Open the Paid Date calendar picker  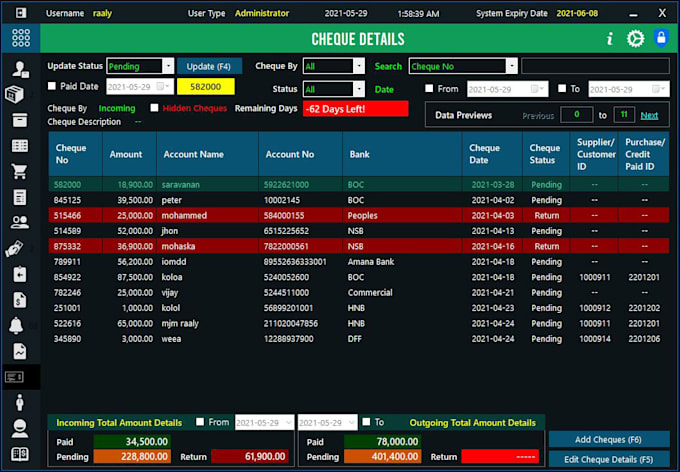(163, 86)
